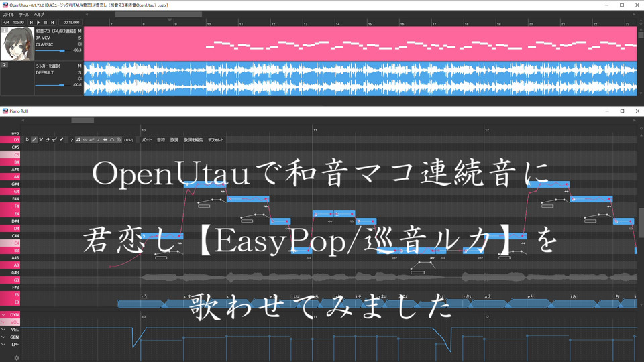Click the Piano Roll horizontal scrollbar thumb
Screen dimensions: 644x362
[83, 120]
